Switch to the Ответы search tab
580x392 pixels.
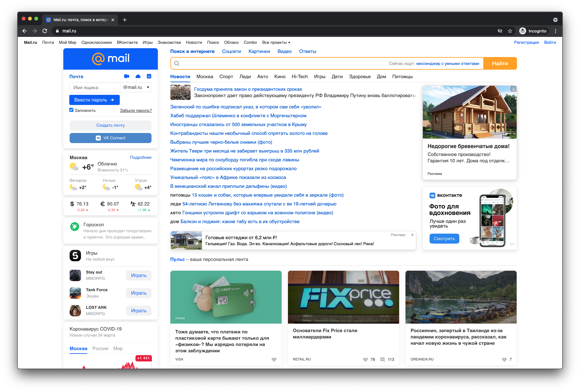[x=308, y=51]
